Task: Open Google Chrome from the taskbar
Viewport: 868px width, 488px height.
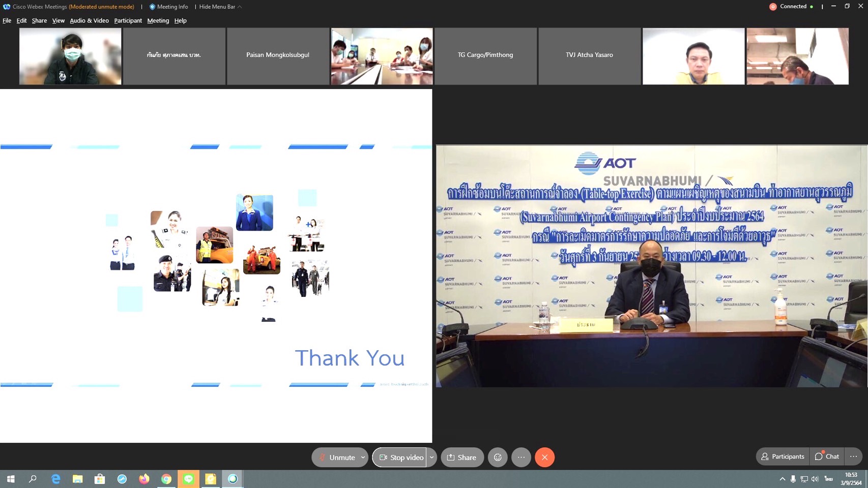Action: [x=166, y=479]
